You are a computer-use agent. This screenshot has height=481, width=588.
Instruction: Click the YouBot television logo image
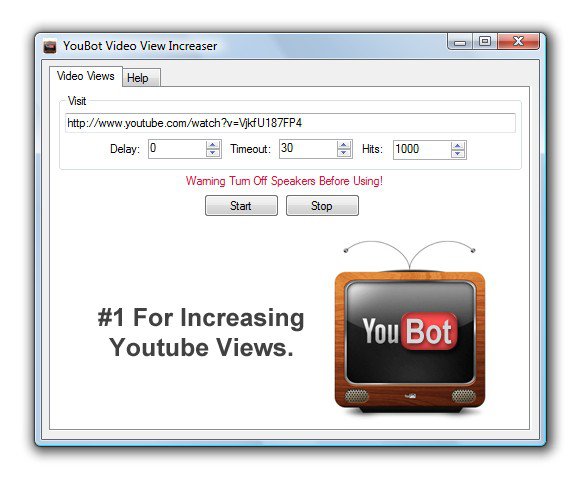pos(410,326)
